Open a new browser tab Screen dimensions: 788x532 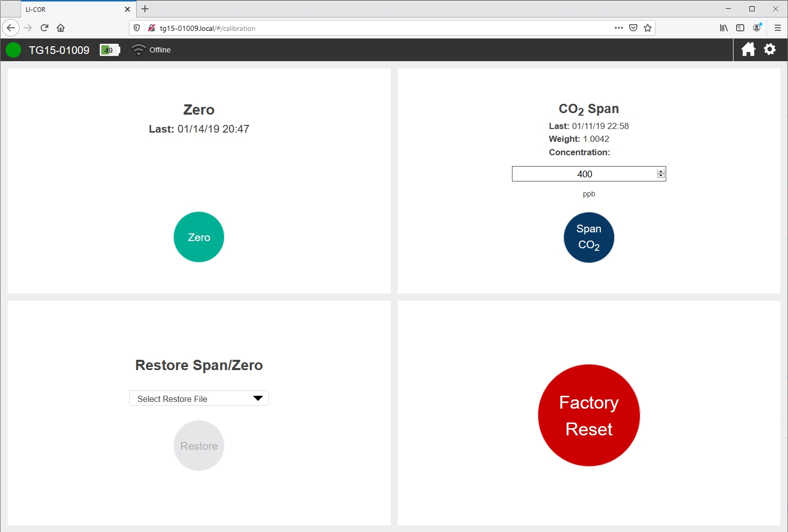click(145, 9)
